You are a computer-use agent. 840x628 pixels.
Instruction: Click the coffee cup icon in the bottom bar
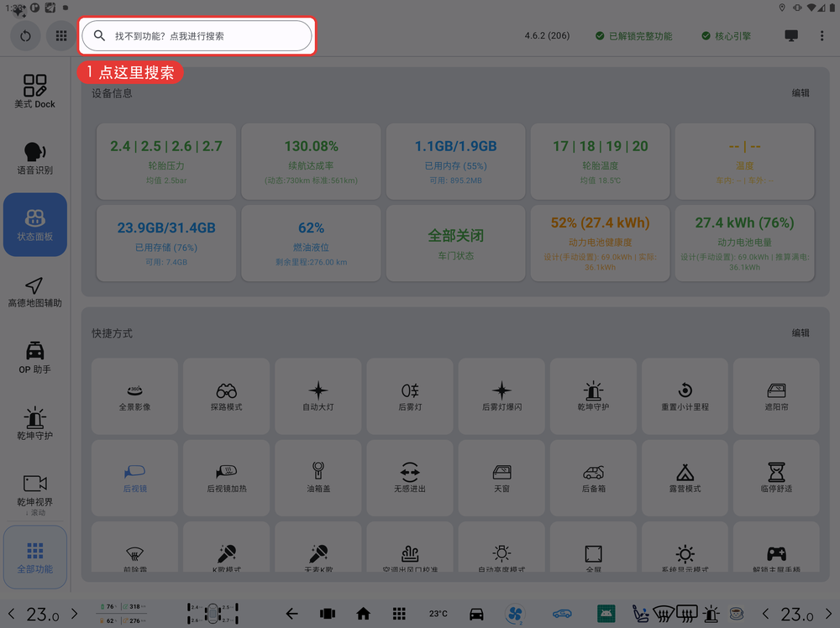[737, 614]
